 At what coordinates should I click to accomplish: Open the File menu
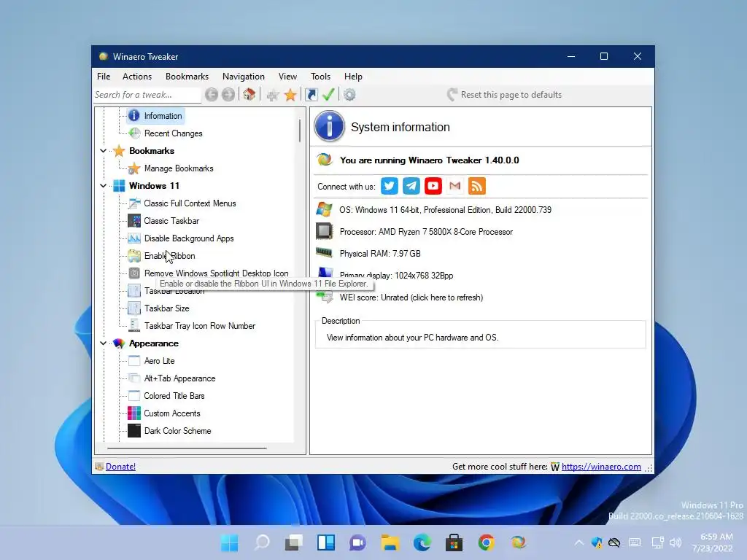tap(104, 76)
